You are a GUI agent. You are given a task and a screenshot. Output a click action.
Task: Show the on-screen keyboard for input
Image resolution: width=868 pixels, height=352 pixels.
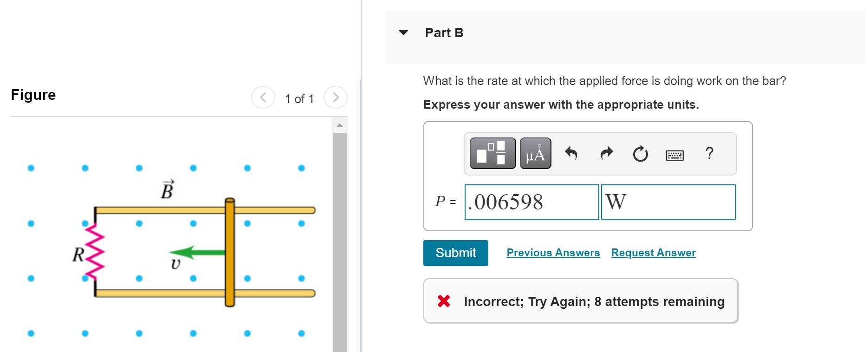(x=674, y=155)
